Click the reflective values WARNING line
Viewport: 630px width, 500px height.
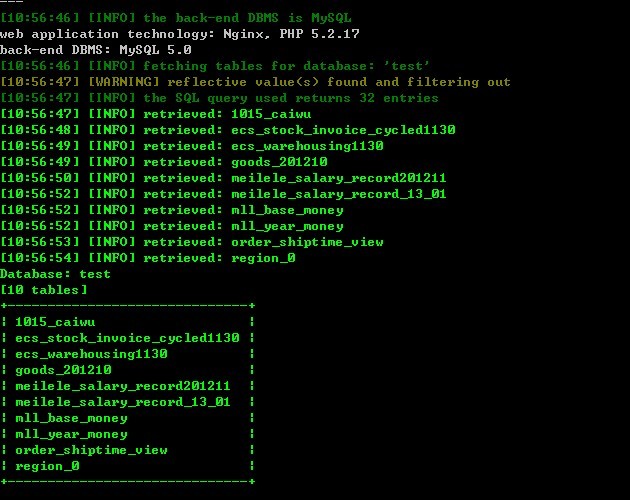(255, 82)
